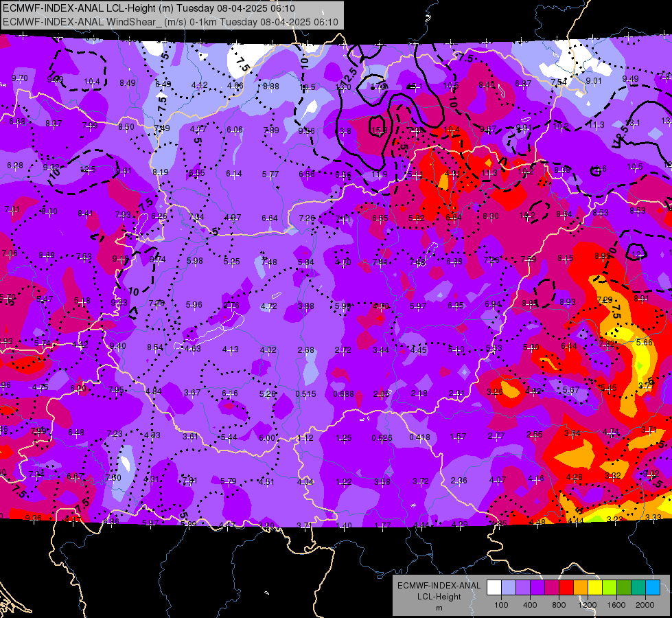The width and height of the screenshot is (672, 618).
Task: Click the grid value 8.19
Action: point(161,172)
